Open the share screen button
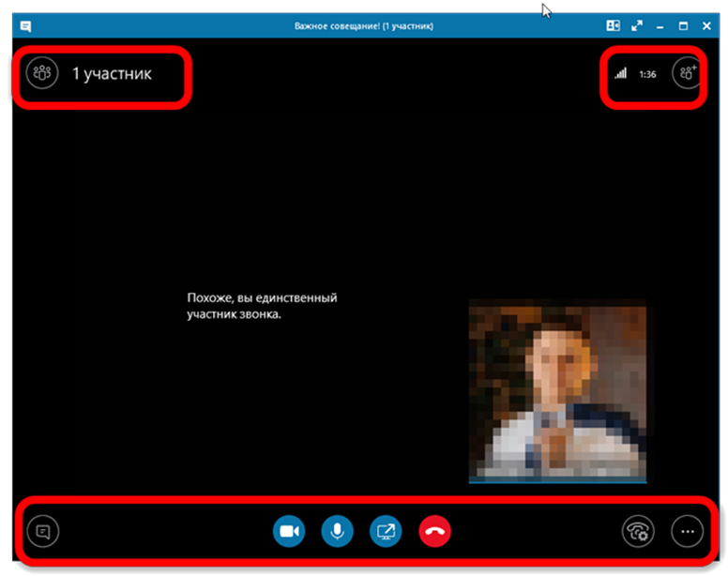Image resolution: width=728 pixels, height=576 pixels. pyautogui.click(x=386, y=531)
